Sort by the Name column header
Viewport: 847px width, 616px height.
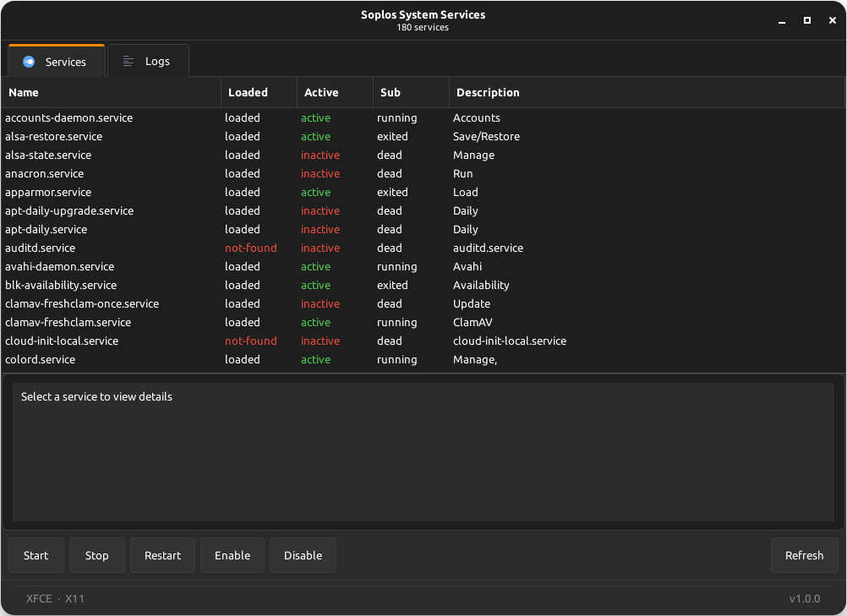(x=112, y=92)
